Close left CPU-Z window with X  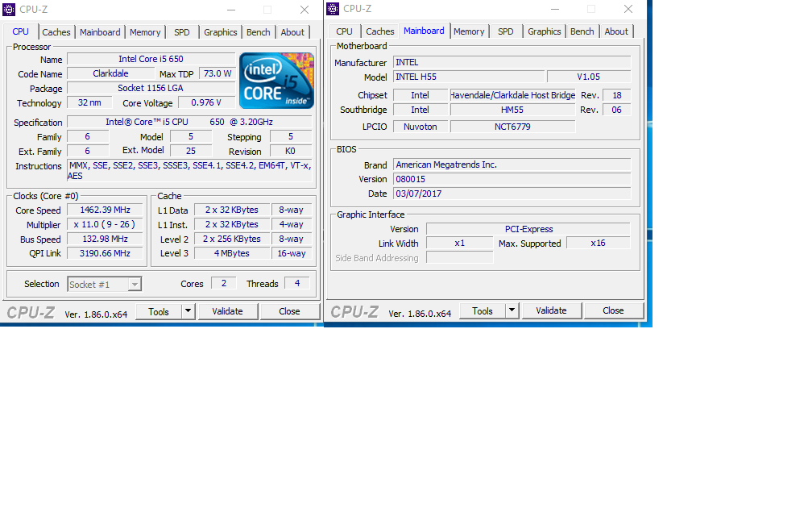tap(304, 10)
